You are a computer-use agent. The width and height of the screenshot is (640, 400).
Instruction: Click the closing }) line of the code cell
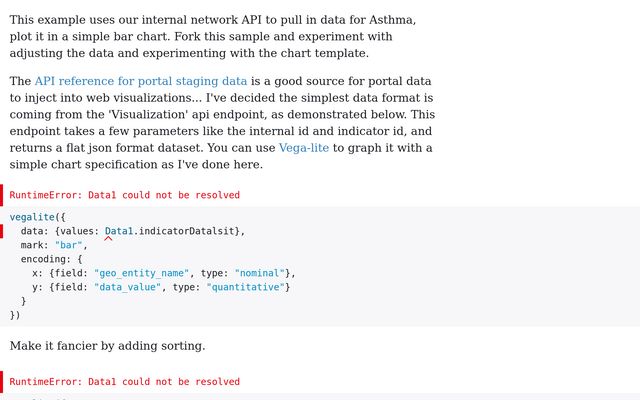point(15,315)
